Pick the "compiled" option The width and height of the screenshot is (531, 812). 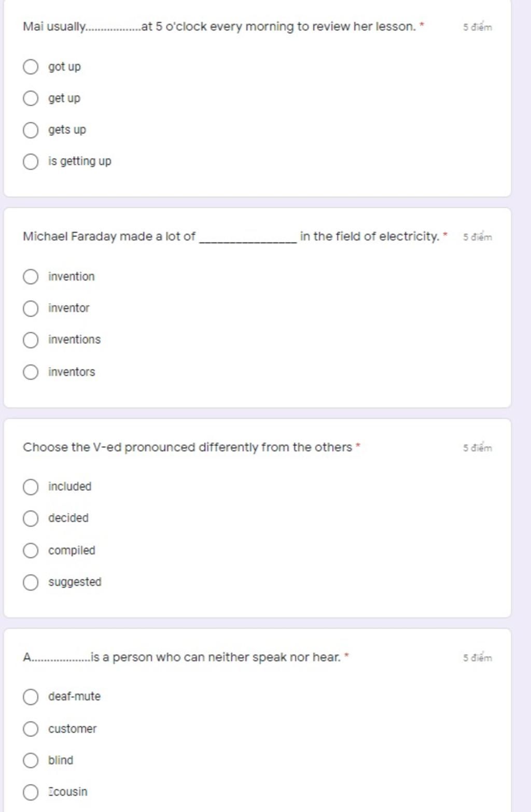pyautogui.click(x=31, y=550)
